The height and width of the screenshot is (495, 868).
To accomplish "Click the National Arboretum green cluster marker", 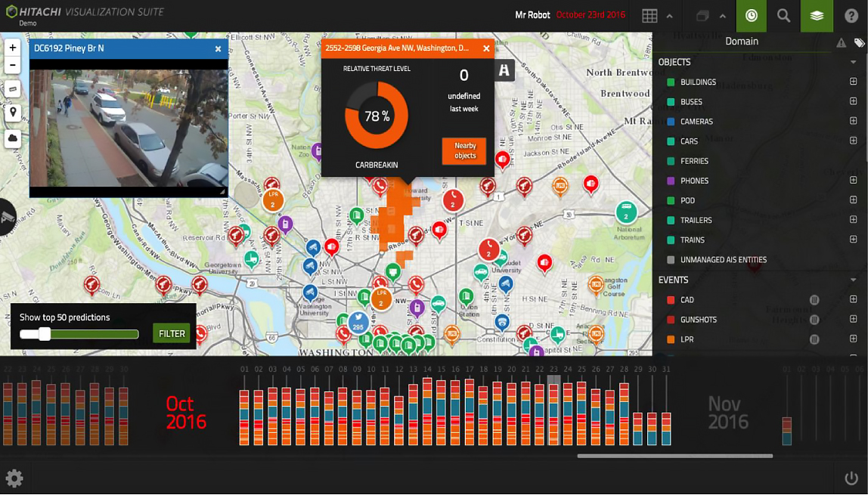I will pos(626,213).
